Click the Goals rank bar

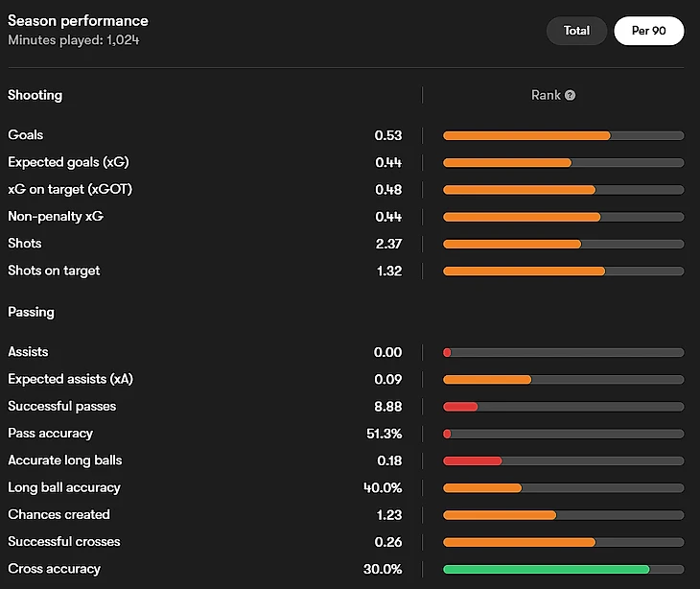[x=563, y=135]
